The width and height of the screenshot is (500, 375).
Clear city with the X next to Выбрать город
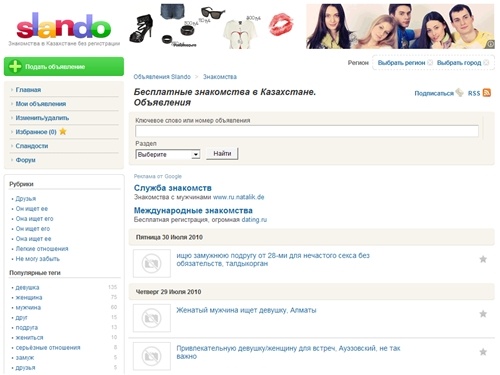click(x=486, y=63)
